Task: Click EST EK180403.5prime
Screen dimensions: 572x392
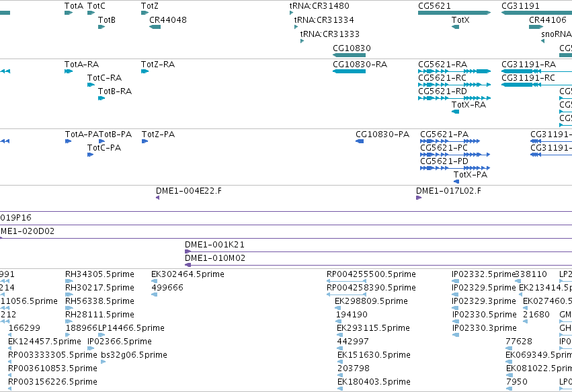Action: click(340, 389)
